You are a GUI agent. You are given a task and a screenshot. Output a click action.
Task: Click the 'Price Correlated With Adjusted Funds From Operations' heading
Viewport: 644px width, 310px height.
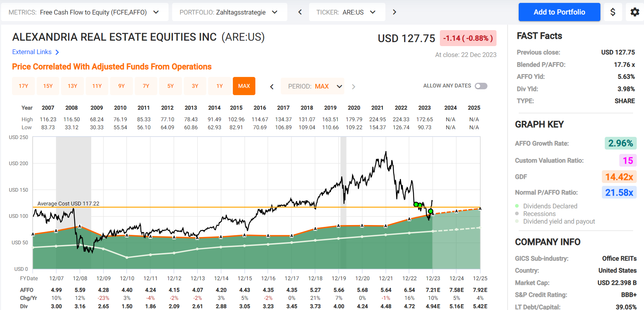tap(112, 67)
